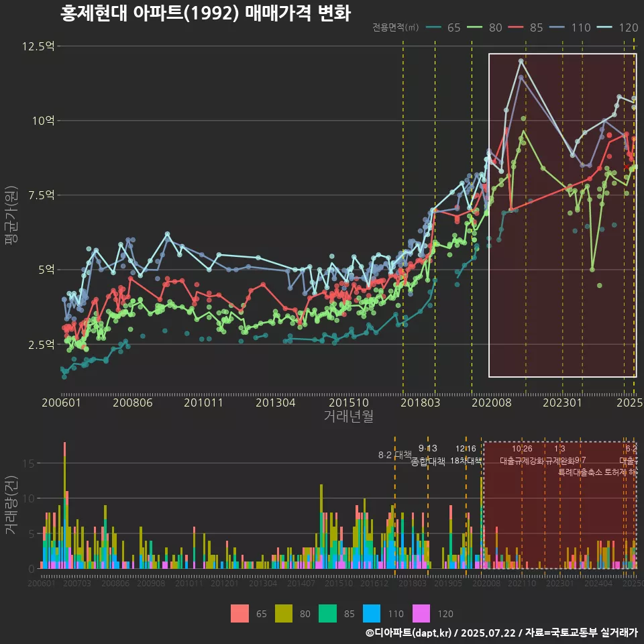This screenshot has width=644, height=644.
Task: Click the 9·13 종합대책 policy annotation
Action: [x=428, y=455]
